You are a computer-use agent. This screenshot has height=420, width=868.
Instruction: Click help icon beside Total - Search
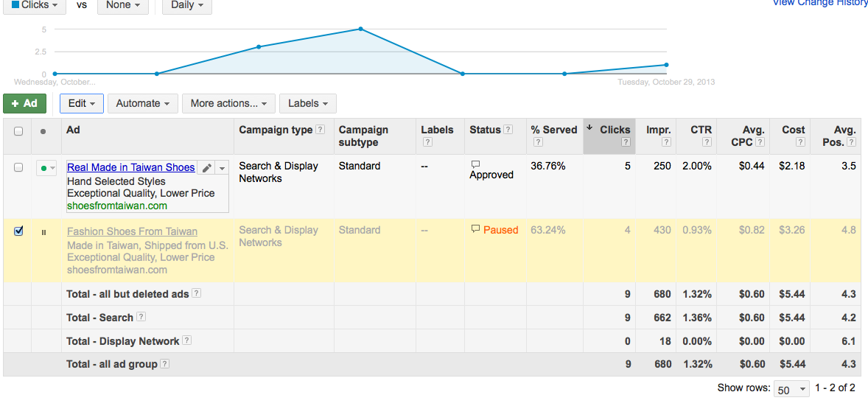(x=141, y=317)
